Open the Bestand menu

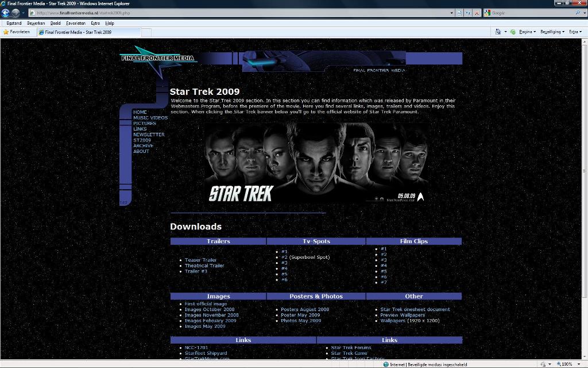pyautogui.click(x=14, y=23)
